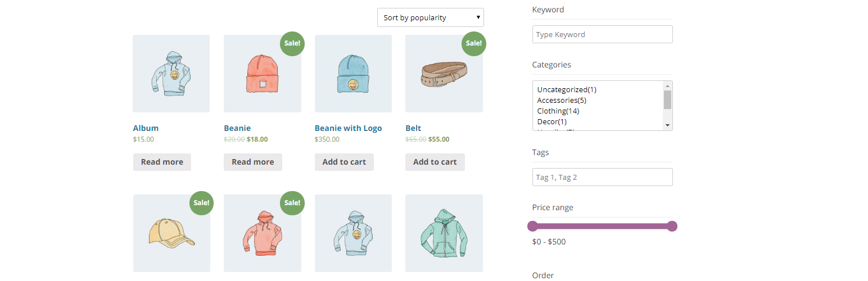Focus the Type Keyword search field
Screen dimensions: 868x281
602,34
